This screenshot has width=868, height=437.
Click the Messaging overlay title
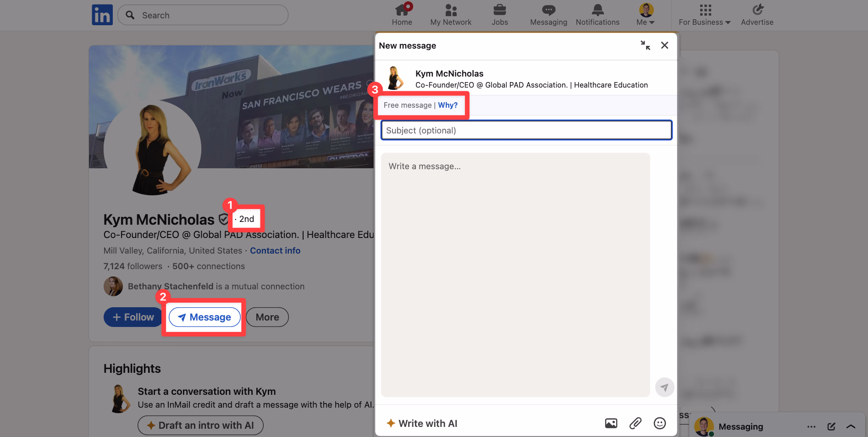[741, 426]
